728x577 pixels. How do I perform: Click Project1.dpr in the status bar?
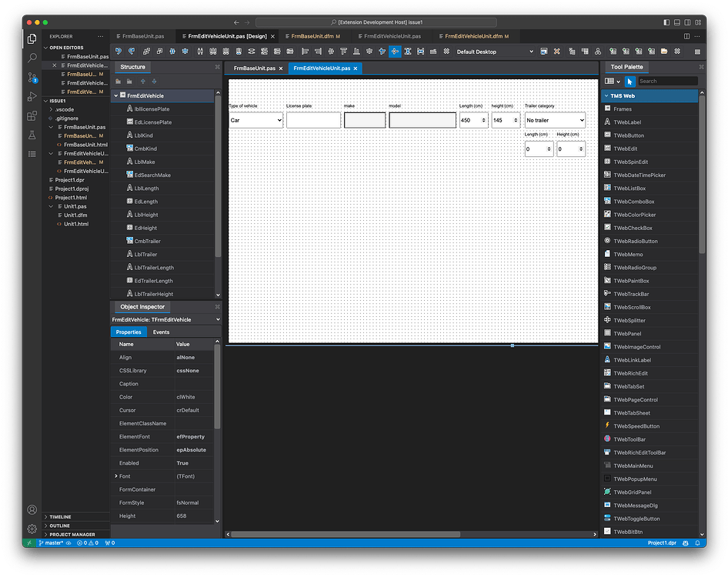click(x=662, y=543)
